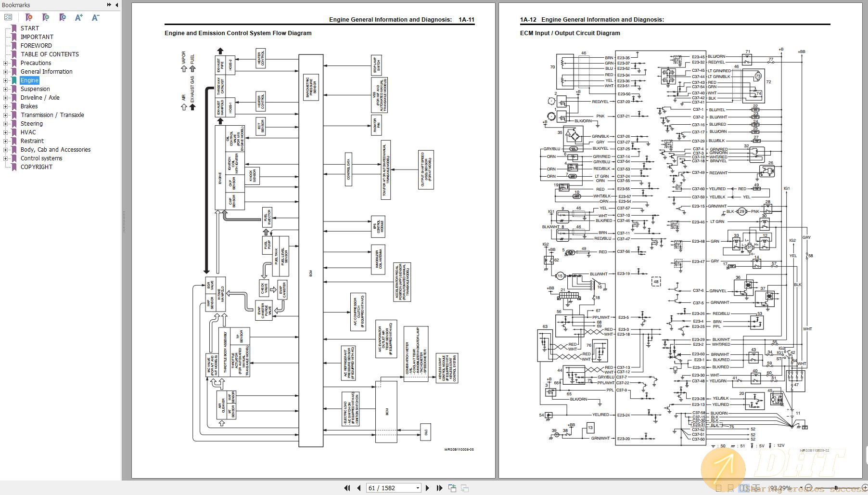Open the page number dropdown

(x=417, y=488)
